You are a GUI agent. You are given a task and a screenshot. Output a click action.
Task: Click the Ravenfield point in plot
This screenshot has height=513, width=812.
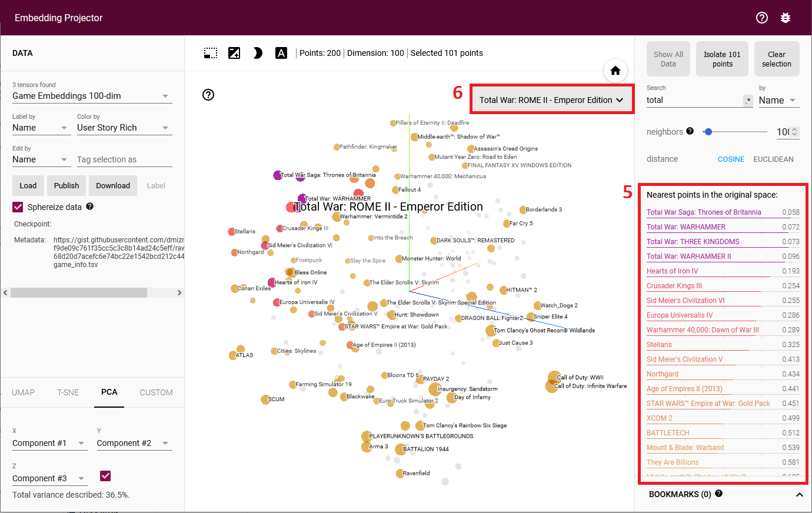tap(400, 474)
